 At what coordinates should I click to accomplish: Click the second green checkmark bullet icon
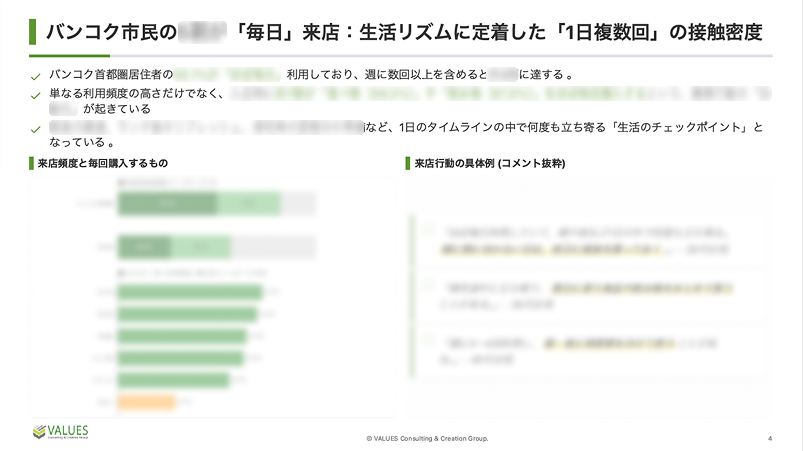coord(36,93)
